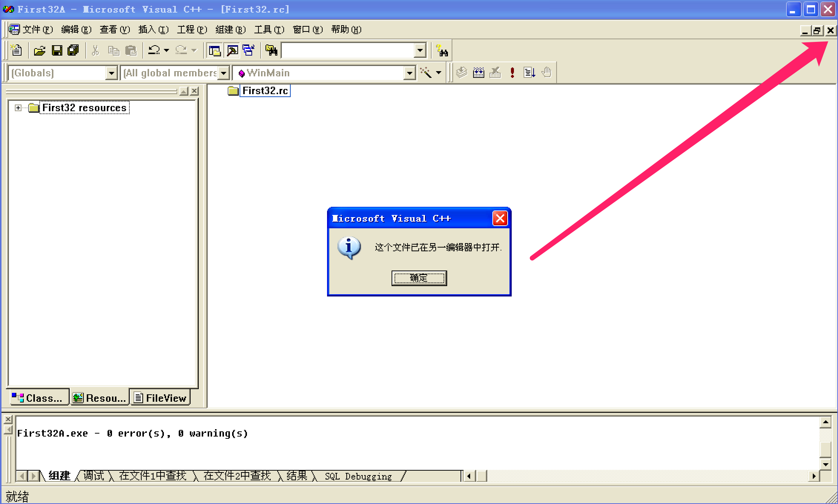Switch to the FileView tab
This screenshot has height=504, width=838.
[160, 398]
